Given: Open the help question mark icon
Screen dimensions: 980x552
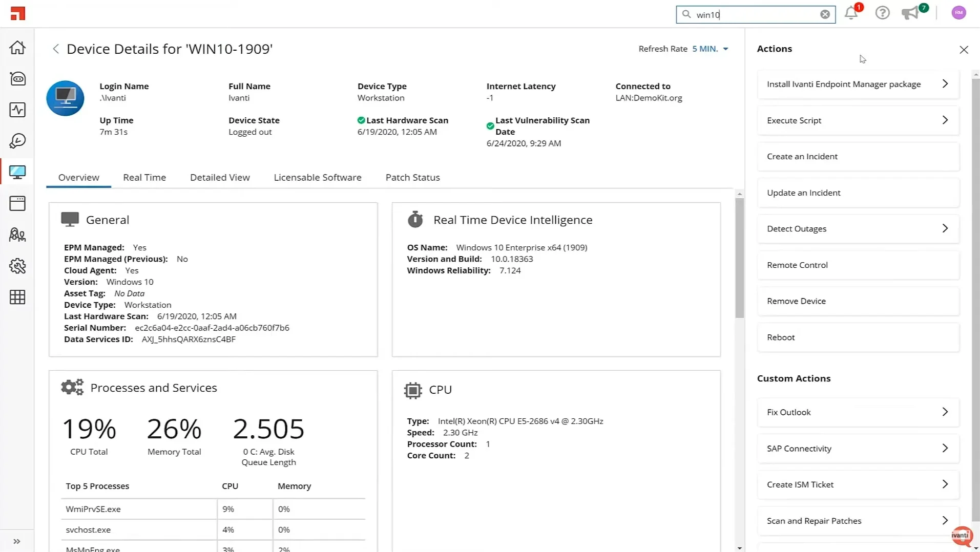Looking at the screenshot, I should click(x=882, y=13).
